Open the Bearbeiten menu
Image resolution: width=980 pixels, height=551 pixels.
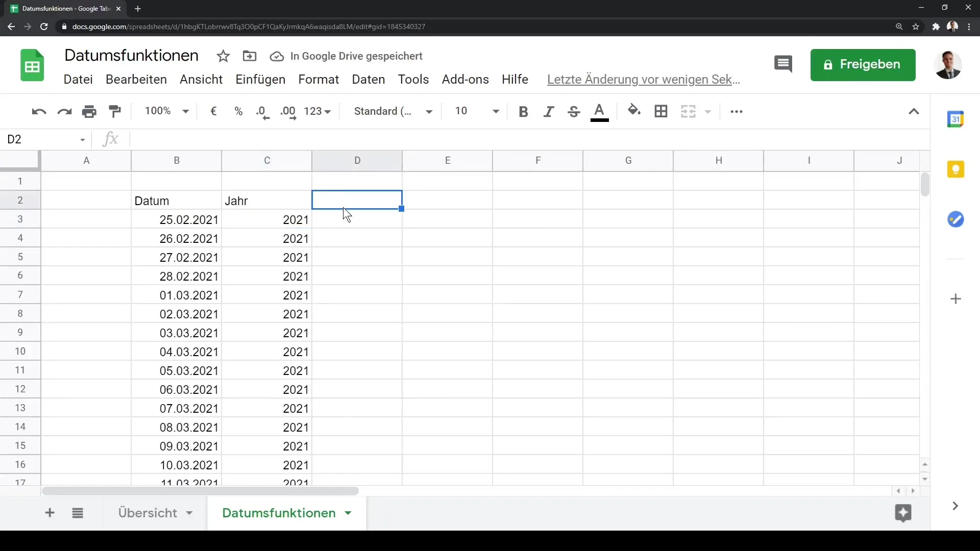click(x=136, y=80)
